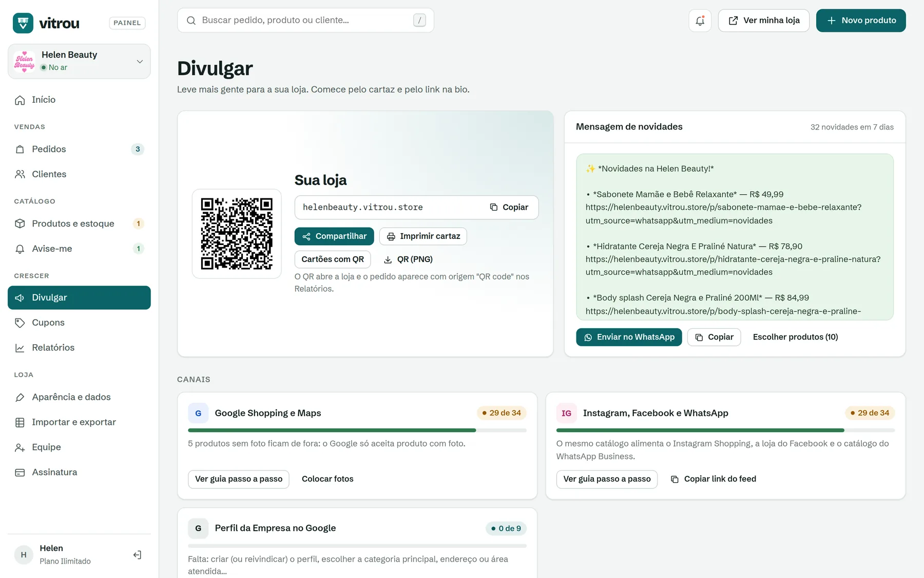This screenshot has height=578, width=924.
Task: Click the logout icon next to Helen
Action: (137, 555)
